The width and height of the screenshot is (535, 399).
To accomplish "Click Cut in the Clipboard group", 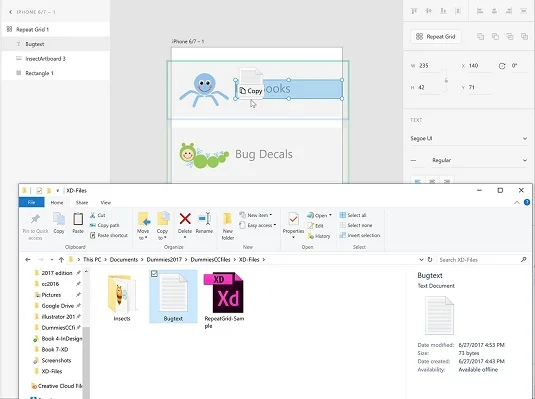I will [98, 215].
